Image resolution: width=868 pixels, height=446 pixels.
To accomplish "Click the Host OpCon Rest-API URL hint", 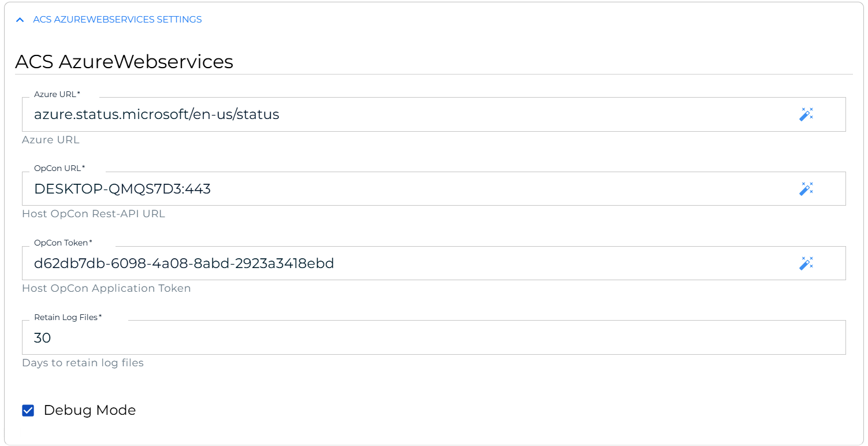I will (x=94, y=214).
